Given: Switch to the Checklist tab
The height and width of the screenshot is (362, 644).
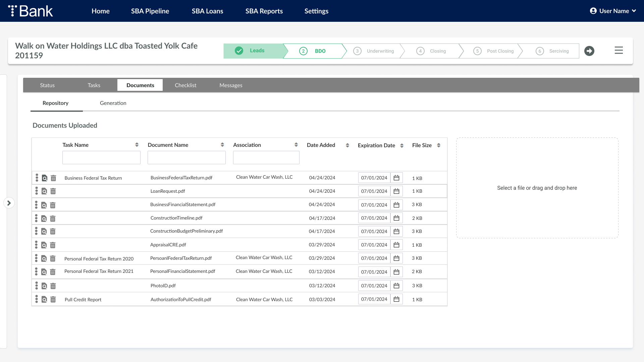Looking at the screenshot, I should 185,85.
